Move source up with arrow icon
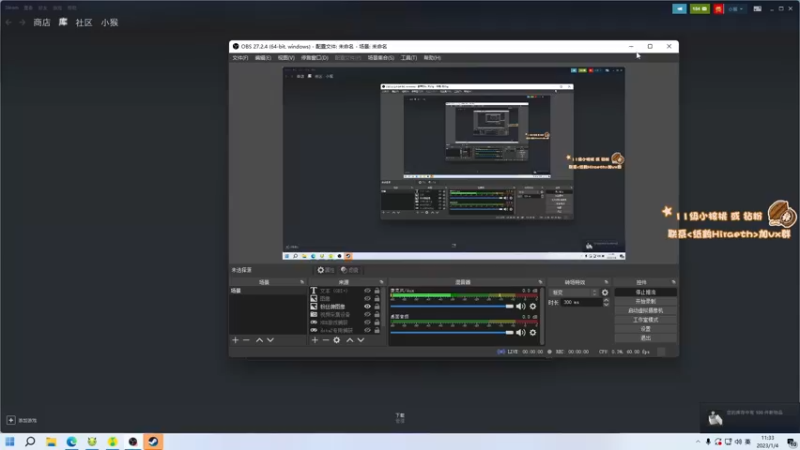 (x=349, y=340)
